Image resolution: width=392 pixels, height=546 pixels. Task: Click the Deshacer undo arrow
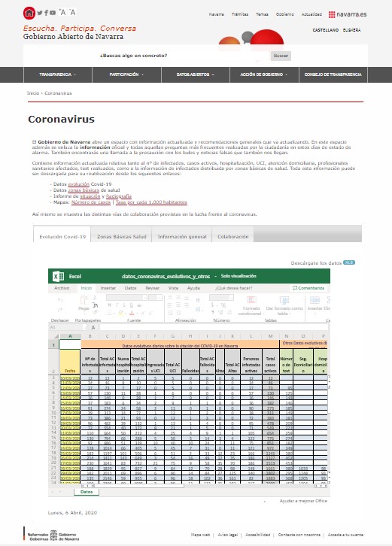click(60, 300)
